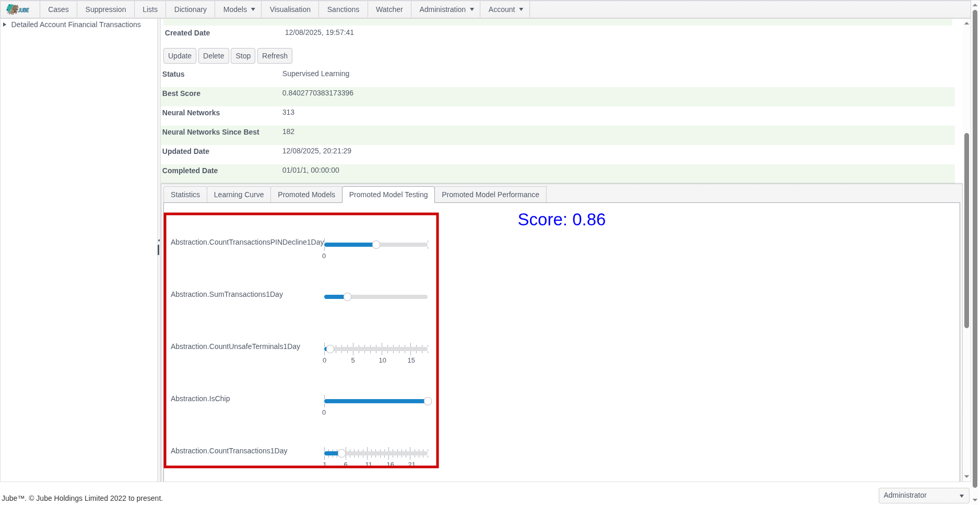The width and height of the screenshot is (980, 505).
Task: Open the Promoted Model Performance tab
Action: tap(490, 195)
